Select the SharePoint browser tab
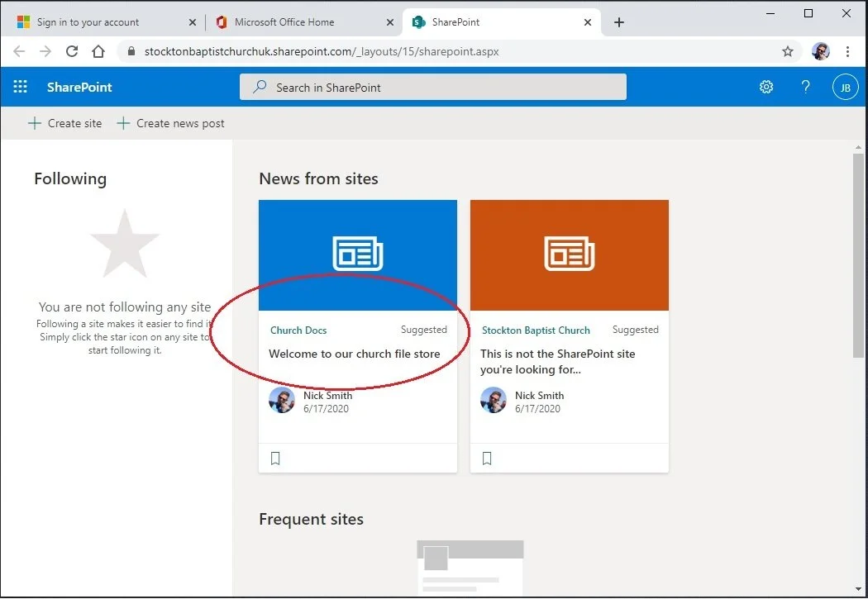 (501, 22)
